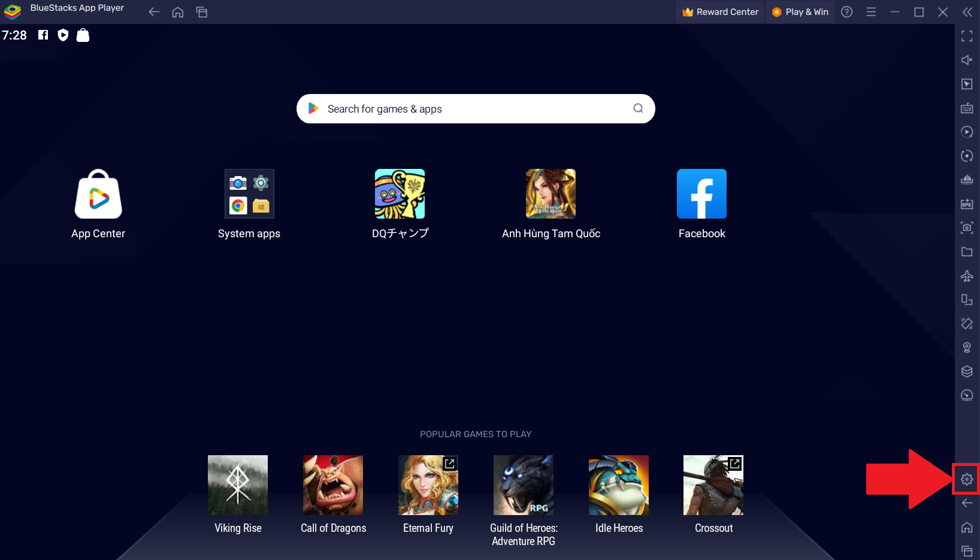Click the Eternal Fury game thumbnail
The width and height of the screenshot is (980, 560).
428,485
